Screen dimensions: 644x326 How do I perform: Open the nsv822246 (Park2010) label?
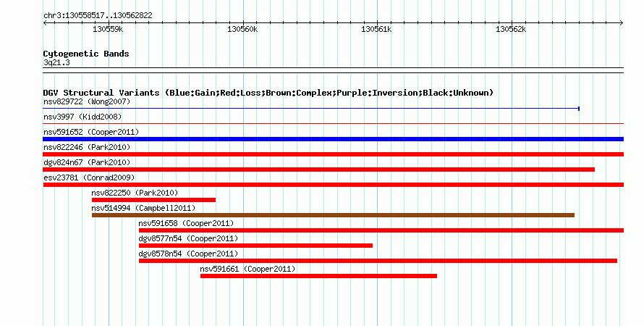[x=87, y=147]
